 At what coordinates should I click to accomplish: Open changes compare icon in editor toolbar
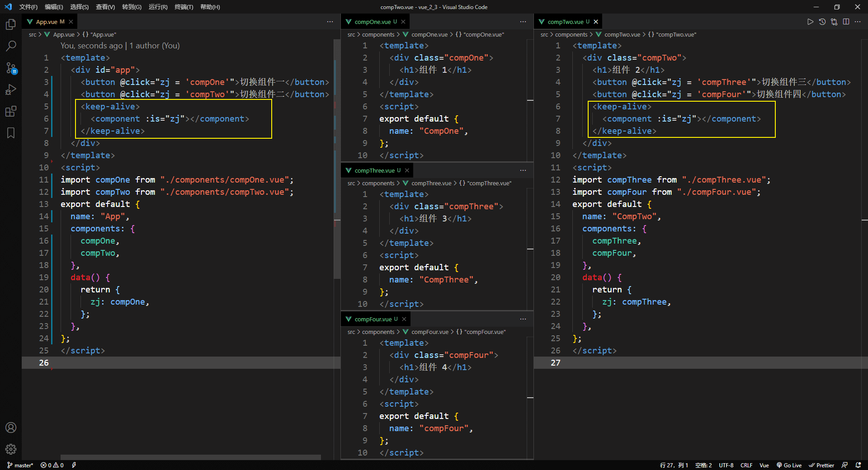[834, 22]
